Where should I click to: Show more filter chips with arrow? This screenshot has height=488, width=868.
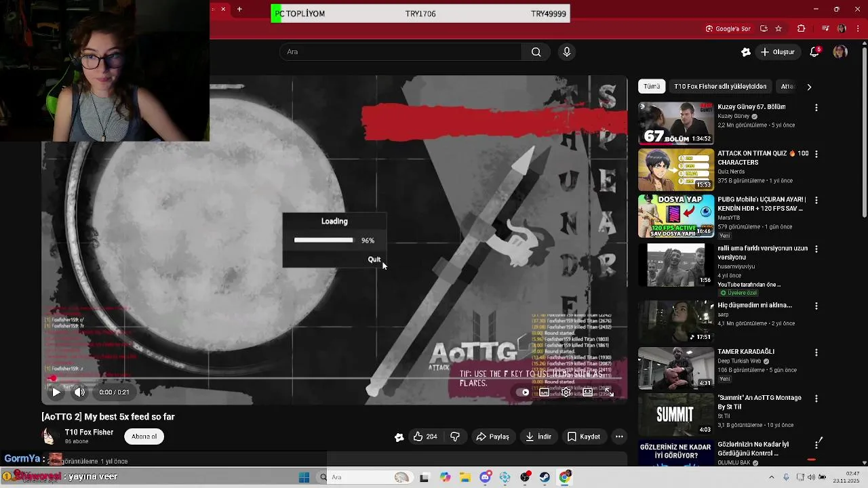[x=809, y=87]
